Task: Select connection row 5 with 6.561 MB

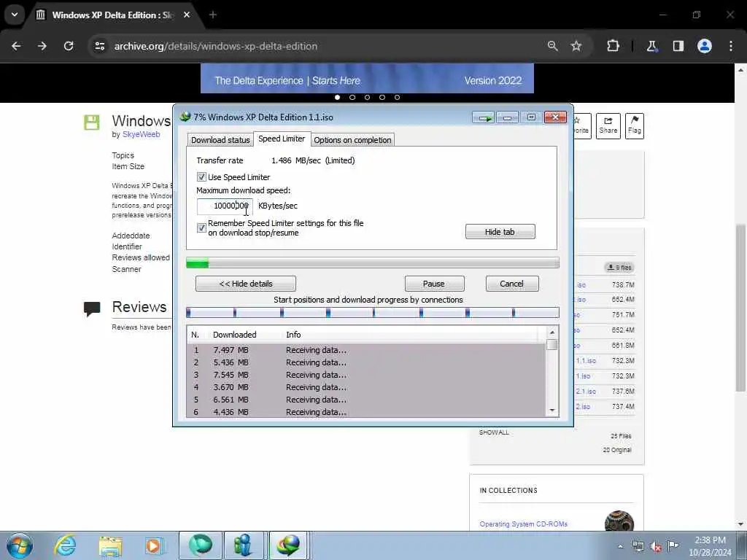Action: pos(367,400)
